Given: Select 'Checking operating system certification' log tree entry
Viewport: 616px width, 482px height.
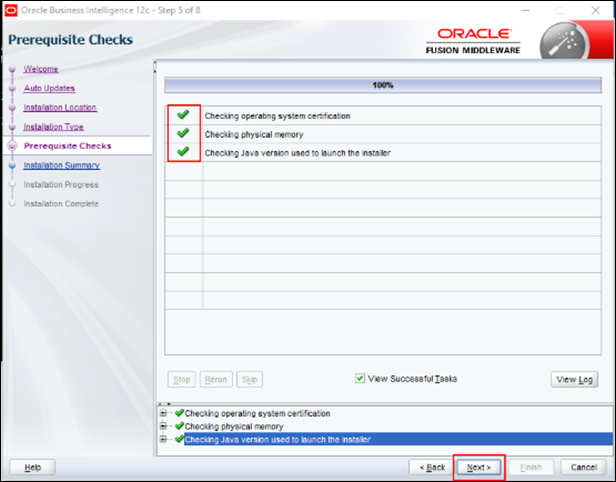Looking at the screenshot, I should [257, 413].
